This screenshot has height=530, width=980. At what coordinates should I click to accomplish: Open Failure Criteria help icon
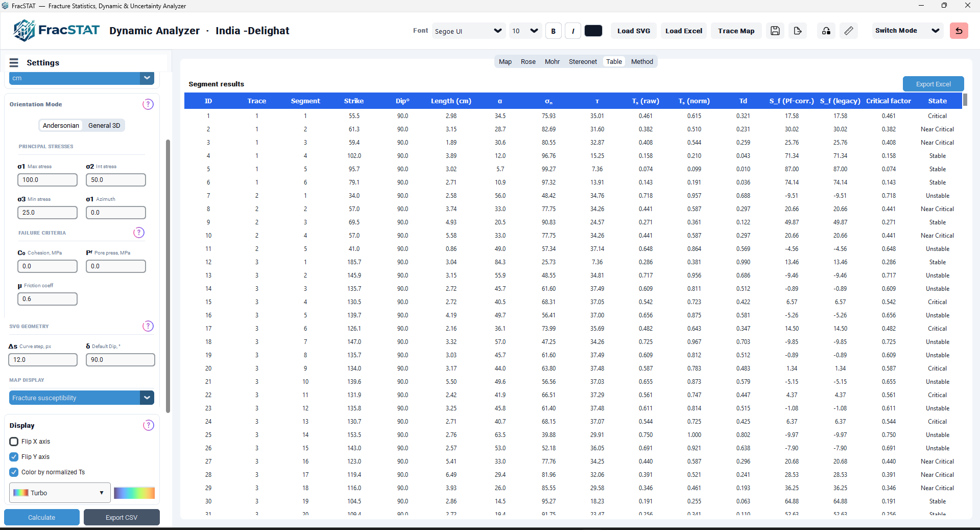[138, 233]
